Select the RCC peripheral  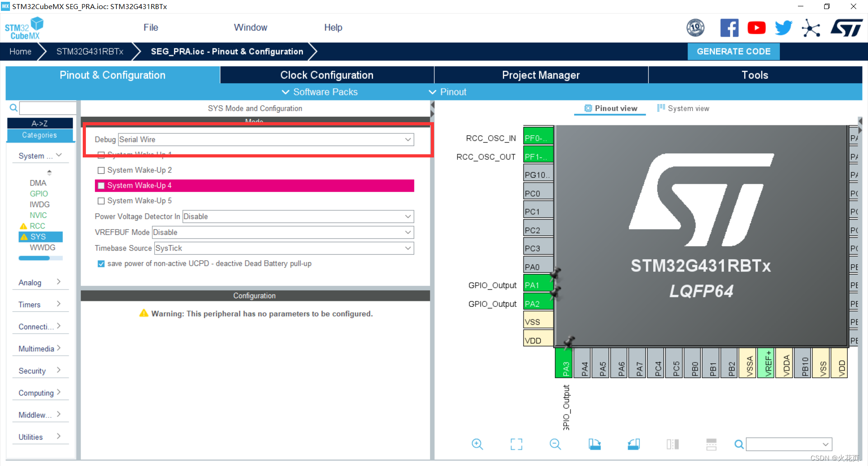[x=38, y=226]
